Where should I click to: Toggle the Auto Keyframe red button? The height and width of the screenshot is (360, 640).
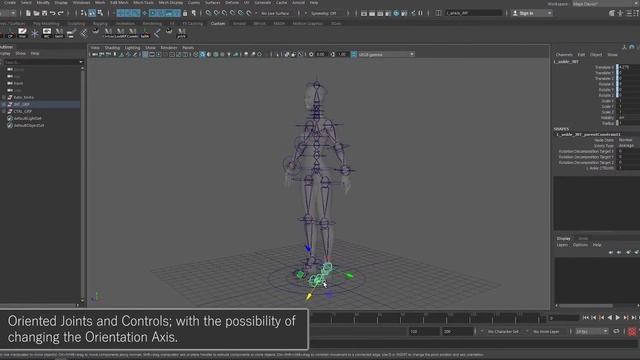pos(632,331)
